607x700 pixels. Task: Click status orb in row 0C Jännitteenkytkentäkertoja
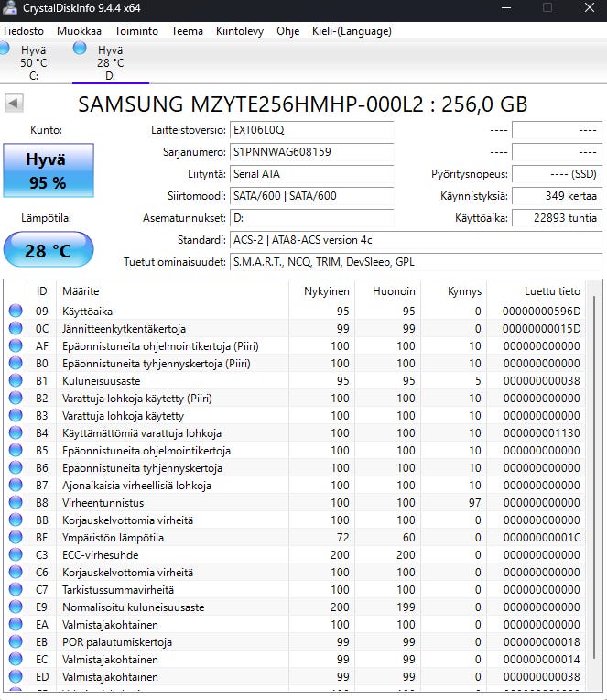(16, 328)
